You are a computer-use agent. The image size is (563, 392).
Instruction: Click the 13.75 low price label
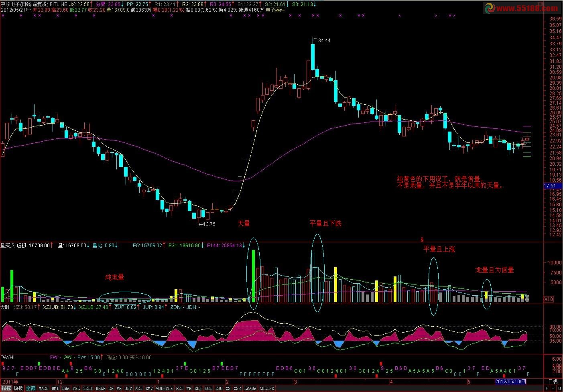click(x=209, y=224)
